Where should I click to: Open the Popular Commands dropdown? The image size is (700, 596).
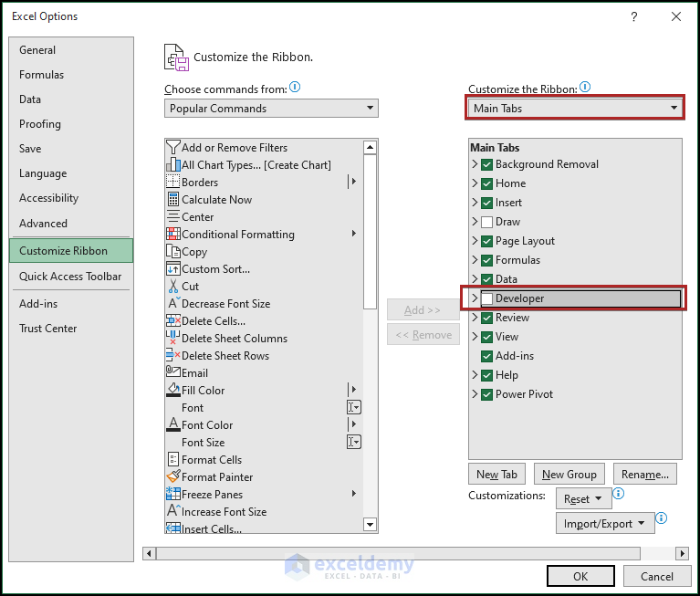271,109
